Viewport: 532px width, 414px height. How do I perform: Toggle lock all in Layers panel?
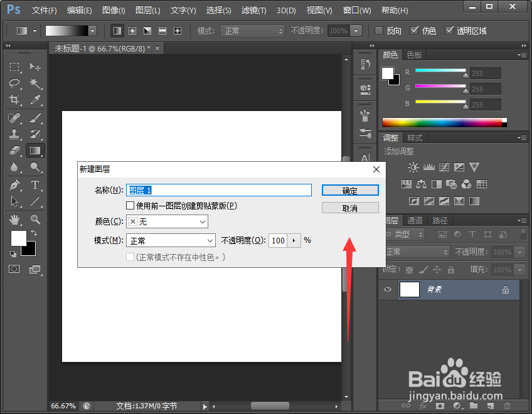450,270
